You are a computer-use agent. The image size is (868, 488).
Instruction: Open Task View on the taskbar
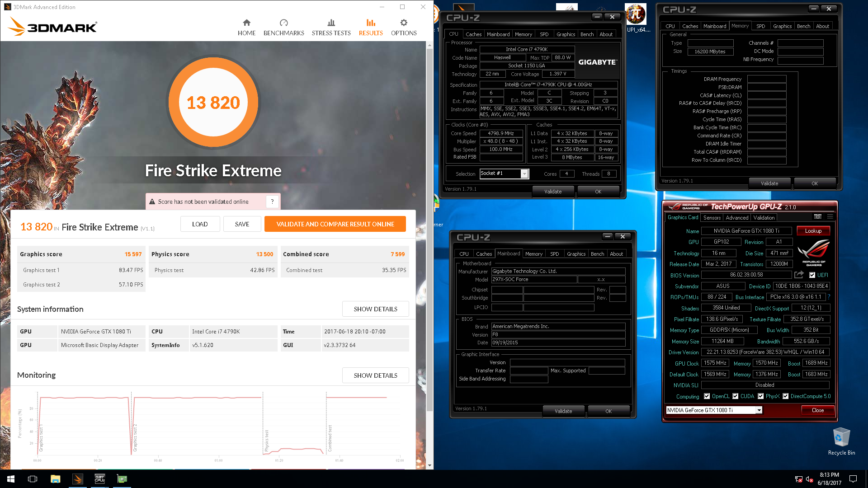click(x=33, y=479)
